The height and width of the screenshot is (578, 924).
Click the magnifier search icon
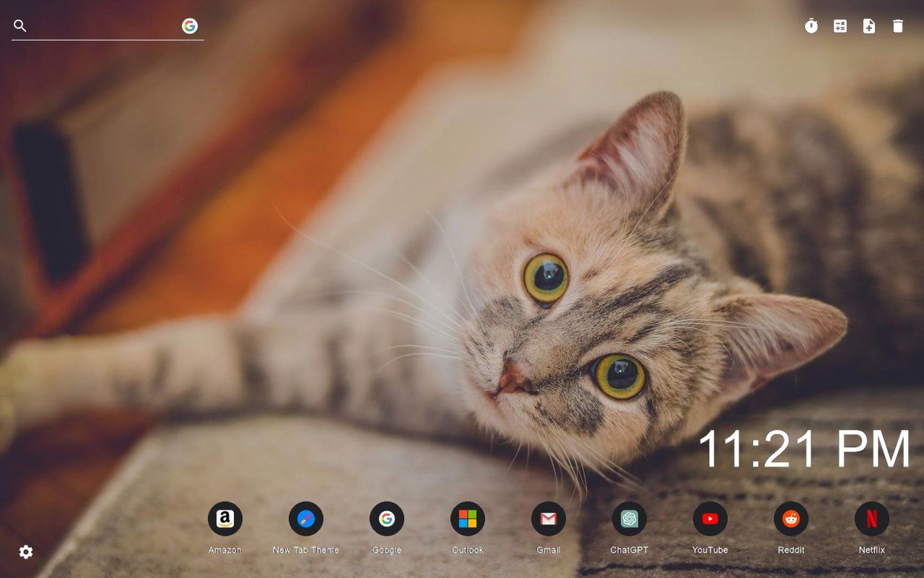click(20, 26)
